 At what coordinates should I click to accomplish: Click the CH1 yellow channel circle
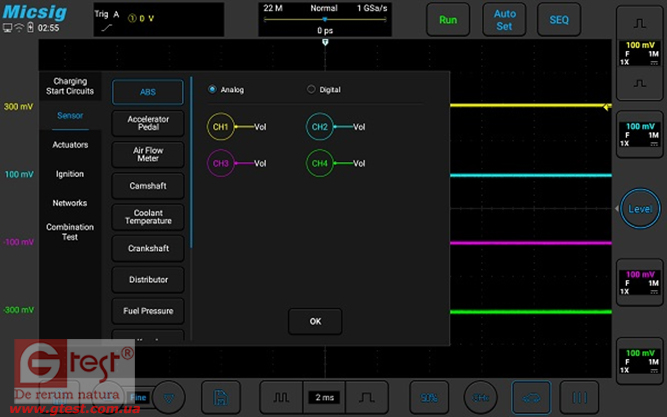pyautogui.click(x=220, y=127)
